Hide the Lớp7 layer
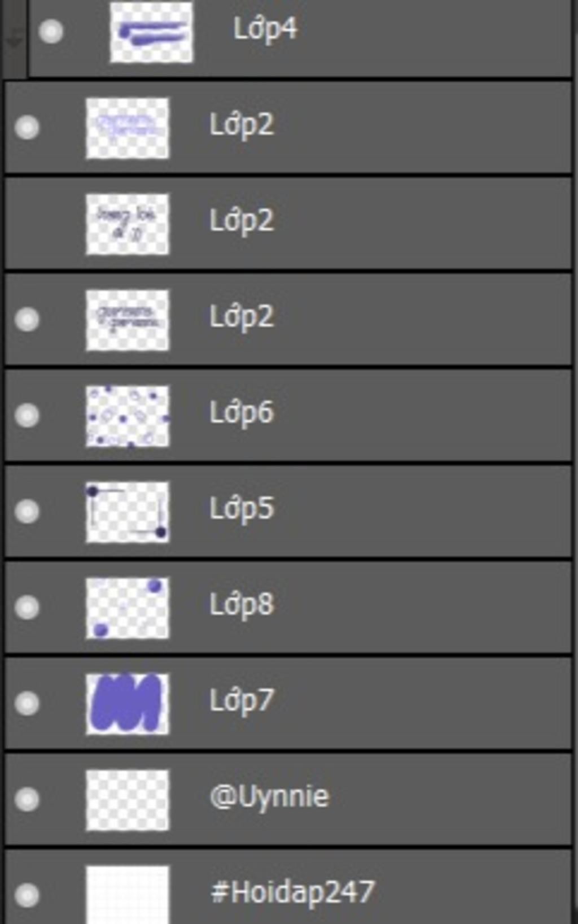Image resolution: width=578 pixels, height=924 pixels. (x=27, y=704)
